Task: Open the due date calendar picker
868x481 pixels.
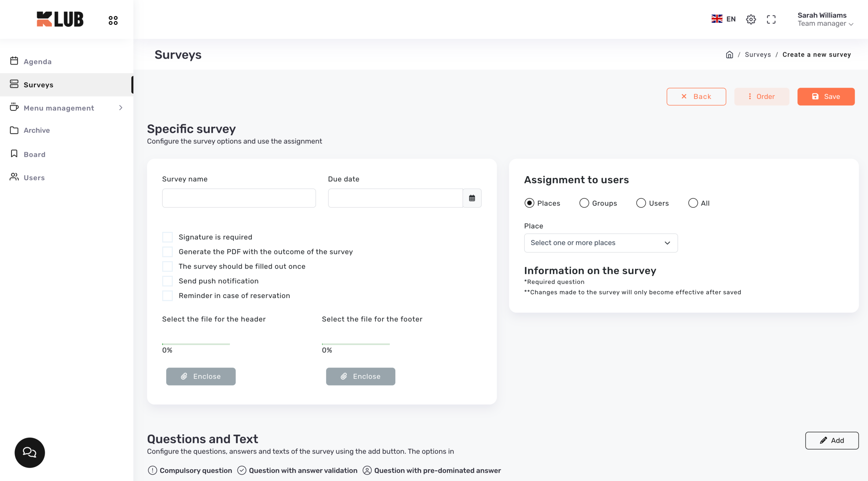Action: 472,198
